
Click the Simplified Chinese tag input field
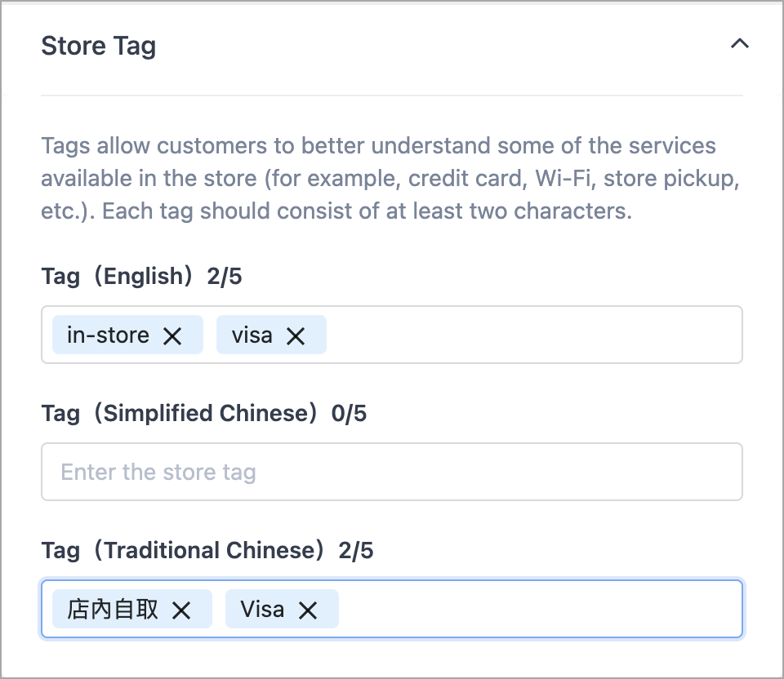[x=391, y=472]
